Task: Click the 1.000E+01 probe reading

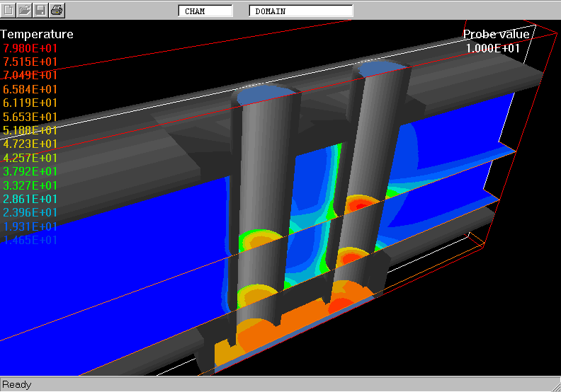Action: pyautogui.click(x=492, y=48)
